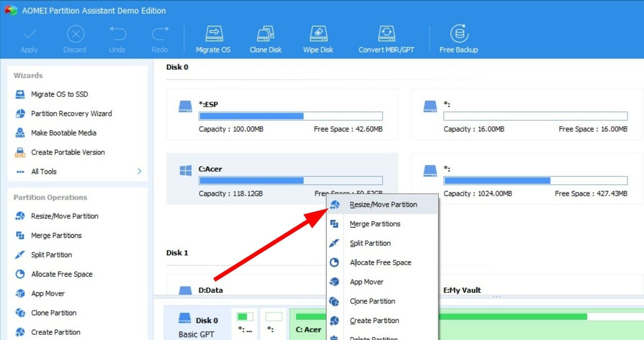
Task: Choose Split Partition from context menu
Action: (382, 244)
